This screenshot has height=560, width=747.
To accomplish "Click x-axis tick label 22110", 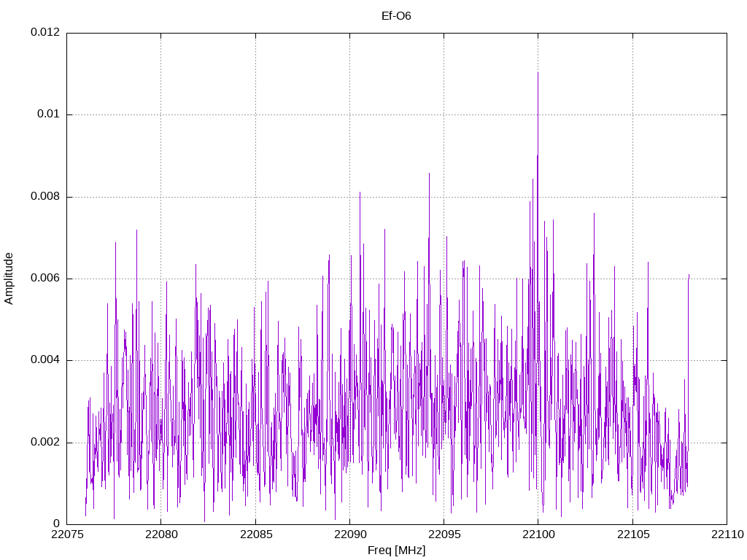I will tap(727, 534).
